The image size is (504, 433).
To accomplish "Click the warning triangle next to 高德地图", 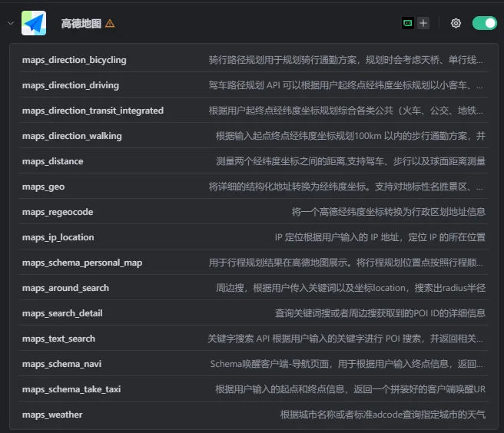I will coord(110,24).
